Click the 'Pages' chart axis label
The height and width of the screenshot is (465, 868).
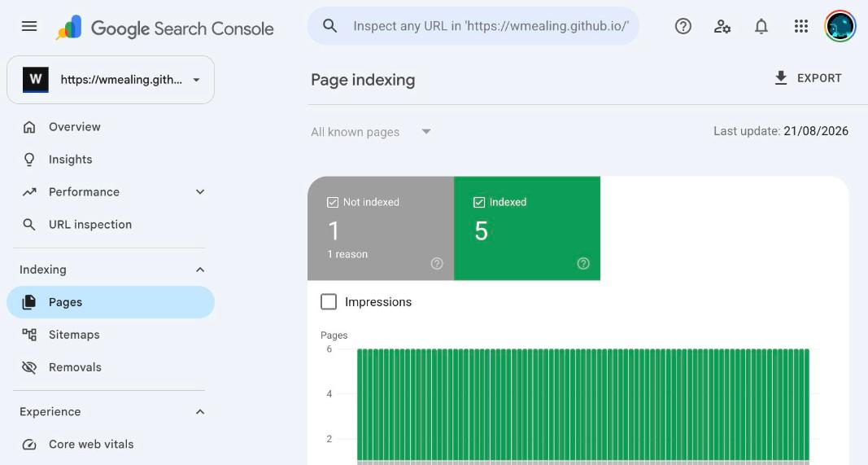click(334, 336)
